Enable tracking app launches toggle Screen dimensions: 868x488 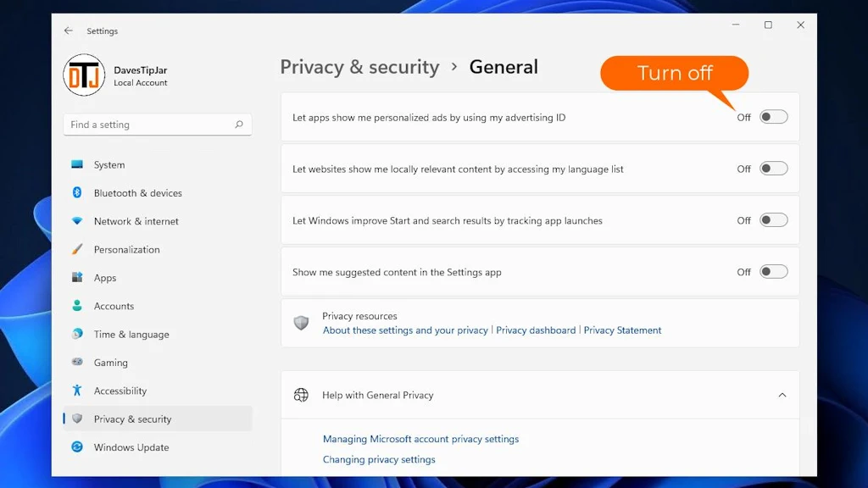[773, 220]
